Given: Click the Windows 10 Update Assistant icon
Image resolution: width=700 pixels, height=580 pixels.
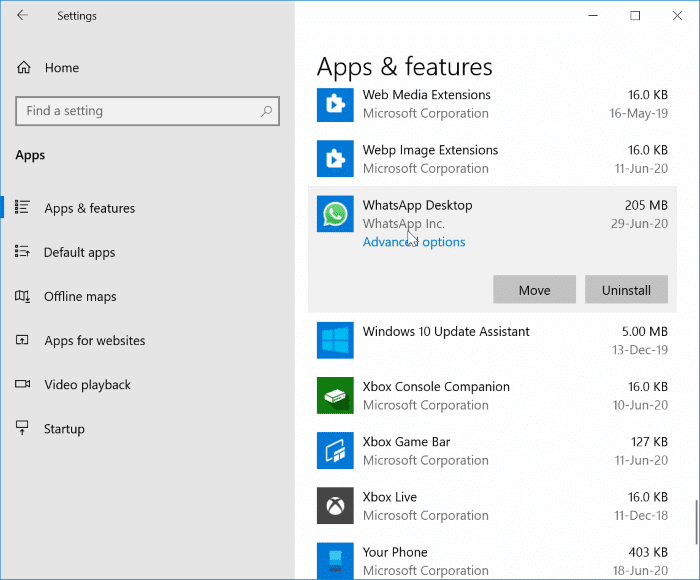Looking at the screenshot, I should tap(335, 340).
